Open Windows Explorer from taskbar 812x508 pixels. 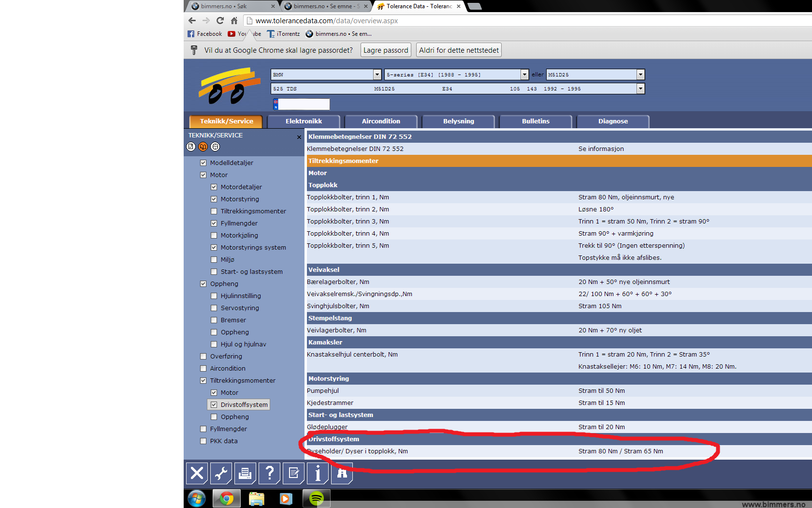[x=257, y=498]
